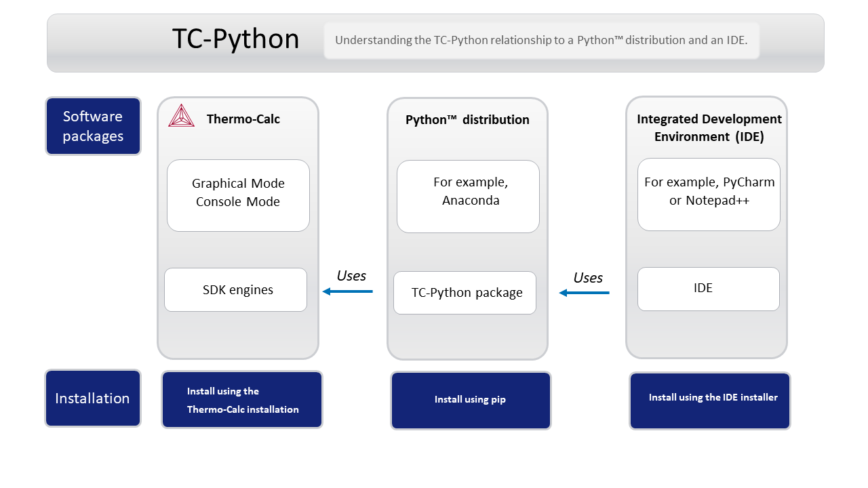Select the description text about Python distribution and IDE
Image resolution: width=868 pixels, height=488 pixels.
point(541,40)
